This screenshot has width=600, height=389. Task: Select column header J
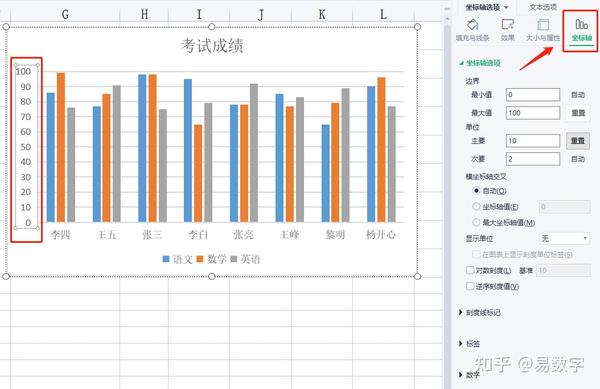261,15
